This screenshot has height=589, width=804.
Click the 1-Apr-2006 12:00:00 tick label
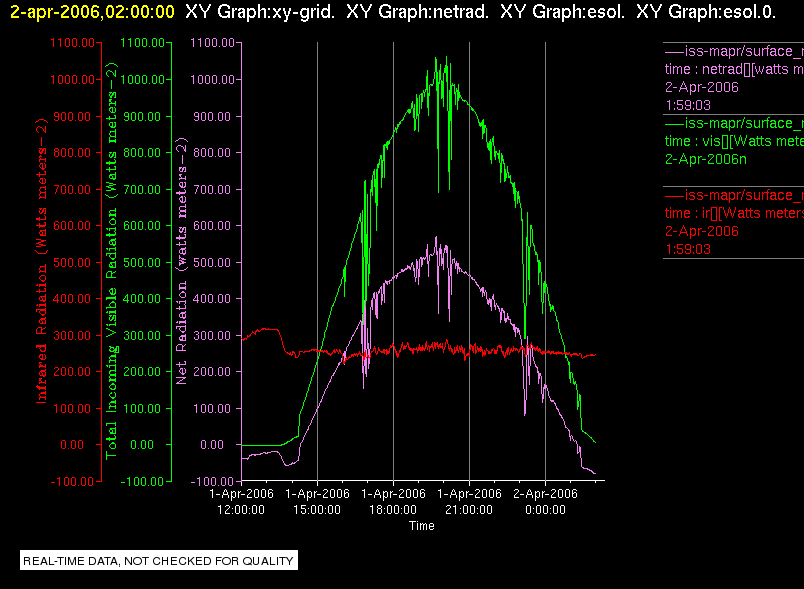[x=241, y=502]
